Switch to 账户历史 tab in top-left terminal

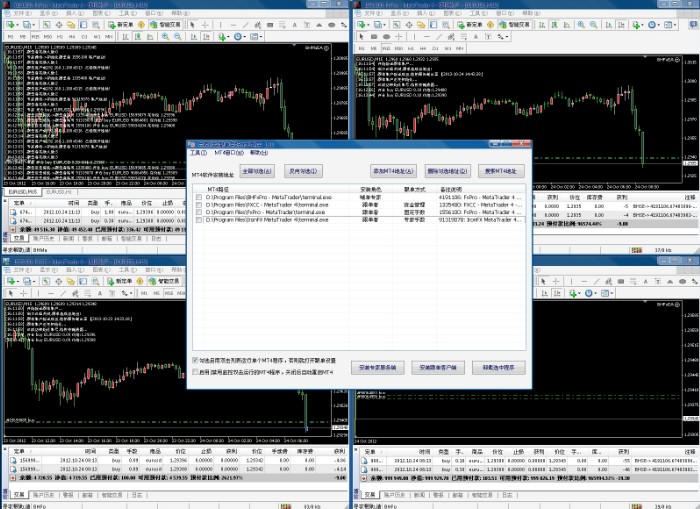44,238
